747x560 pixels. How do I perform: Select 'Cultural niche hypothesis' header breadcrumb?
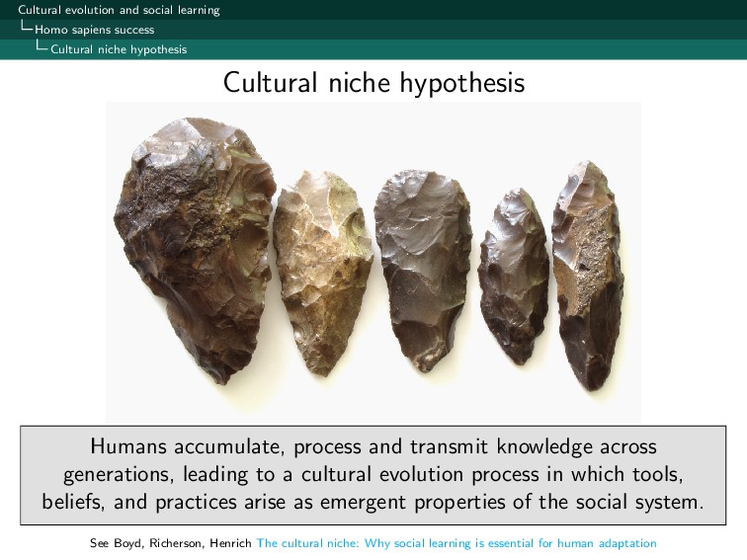pos(119,49)
